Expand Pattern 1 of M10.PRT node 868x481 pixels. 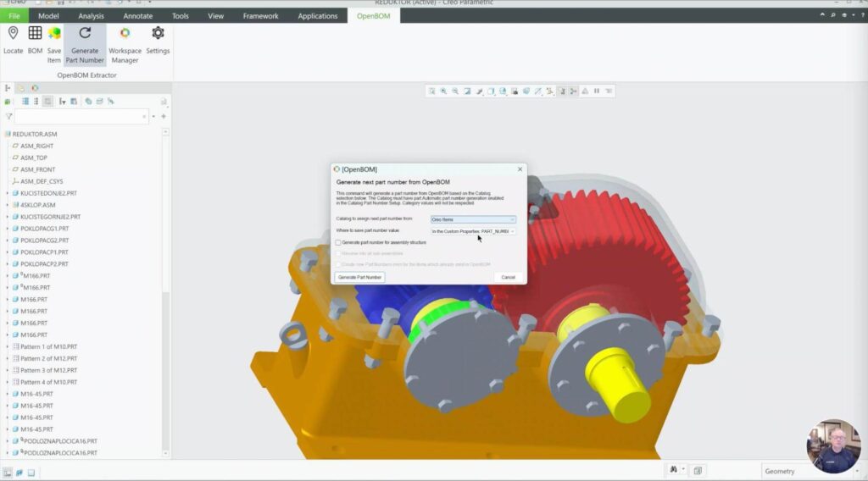[7, 346]
